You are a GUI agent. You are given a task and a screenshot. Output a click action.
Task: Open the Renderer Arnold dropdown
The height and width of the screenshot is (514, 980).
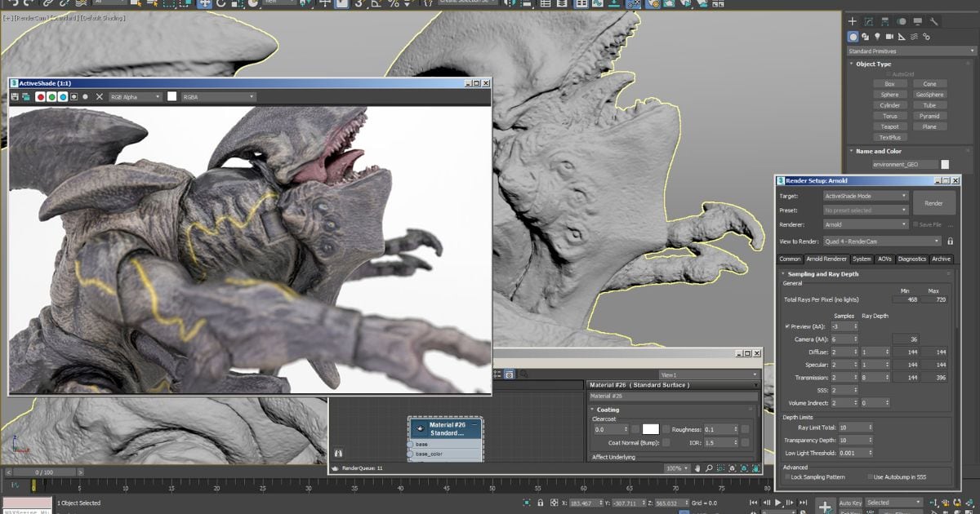866,224
